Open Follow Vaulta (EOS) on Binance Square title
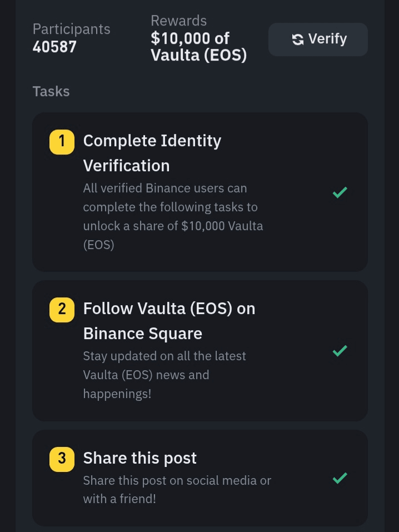The width and height of the screenshot is (399, 532). 169,321
